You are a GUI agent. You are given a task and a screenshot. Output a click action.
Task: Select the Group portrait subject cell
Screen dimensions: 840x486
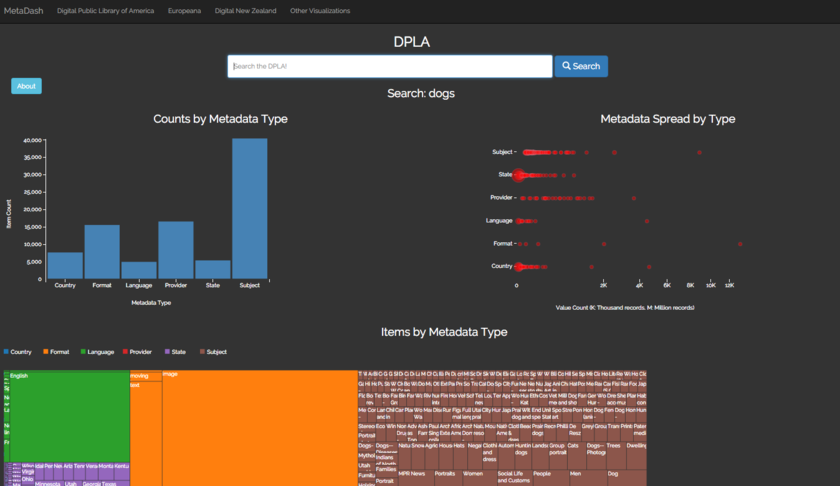point(558,456)
